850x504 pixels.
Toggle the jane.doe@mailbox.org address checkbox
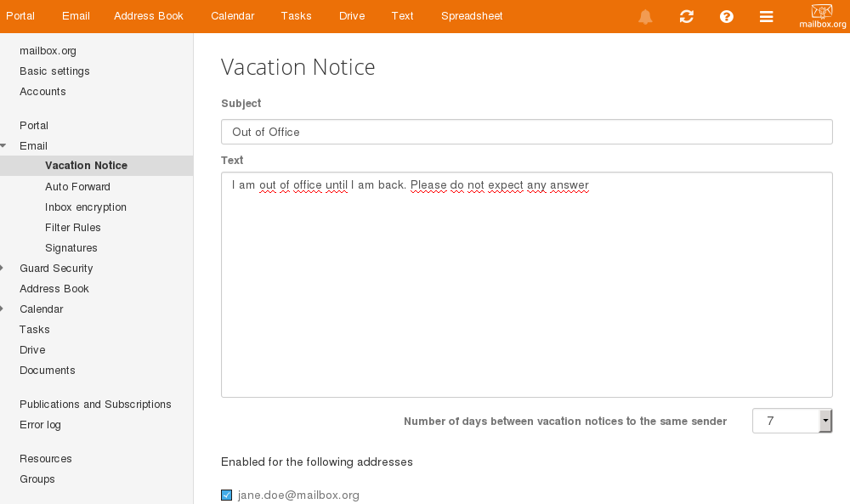coord(227,495)
